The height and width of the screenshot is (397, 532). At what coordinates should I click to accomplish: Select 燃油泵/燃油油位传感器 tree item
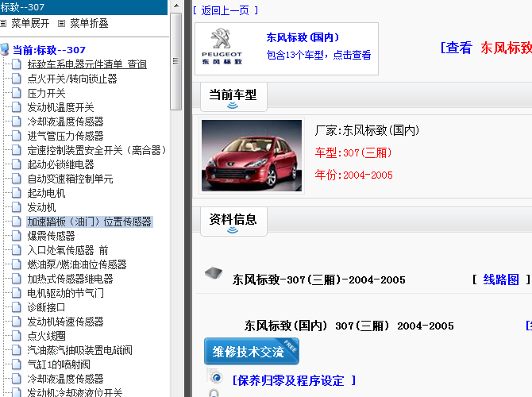coord(77,264)
